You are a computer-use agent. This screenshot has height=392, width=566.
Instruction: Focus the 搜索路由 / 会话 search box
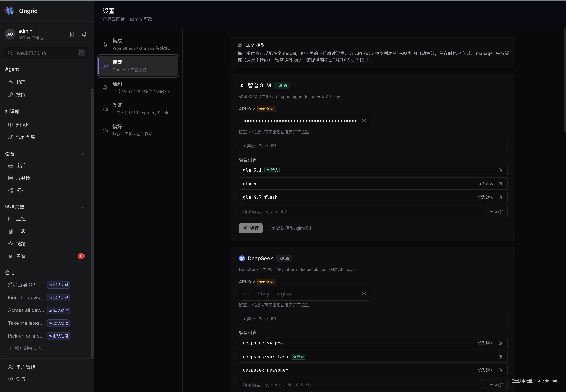click(x=46, y=53)
